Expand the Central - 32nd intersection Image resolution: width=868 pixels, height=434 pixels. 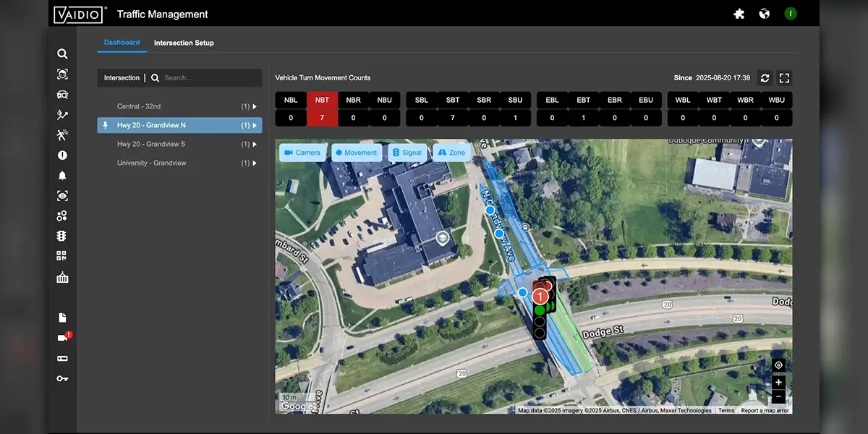coord(253,107)
